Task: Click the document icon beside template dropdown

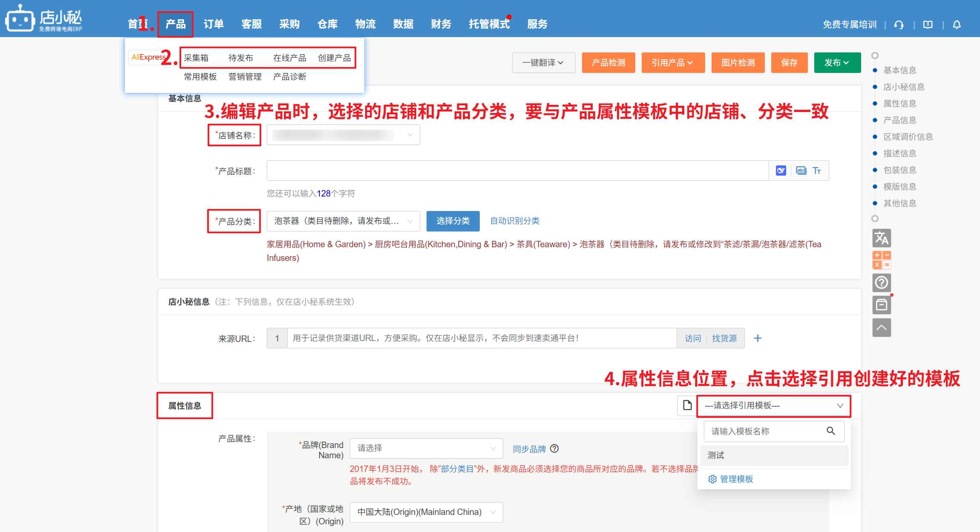Action: [x=687, y=405]
